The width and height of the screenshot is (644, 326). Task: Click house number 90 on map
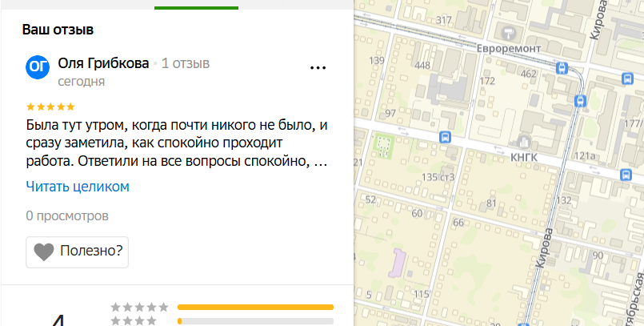[x=598, y=256]
